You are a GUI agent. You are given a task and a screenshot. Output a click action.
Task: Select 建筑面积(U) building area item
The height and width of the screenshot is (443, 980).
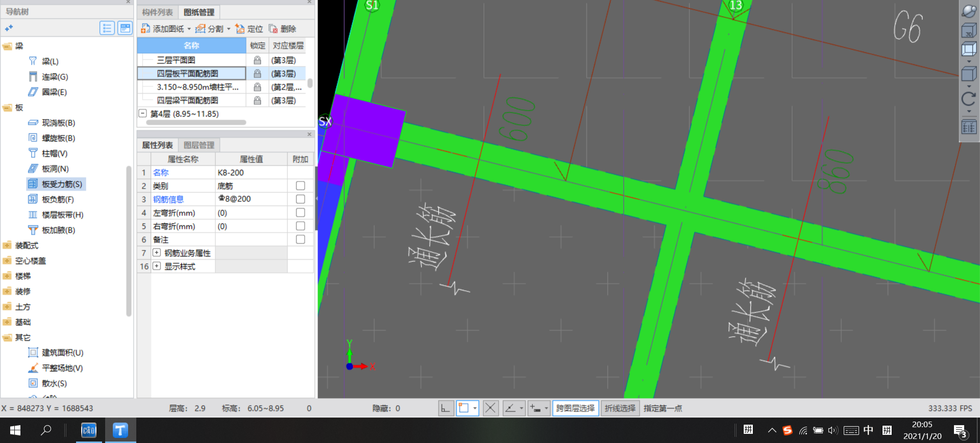click(x=56, y=353)
